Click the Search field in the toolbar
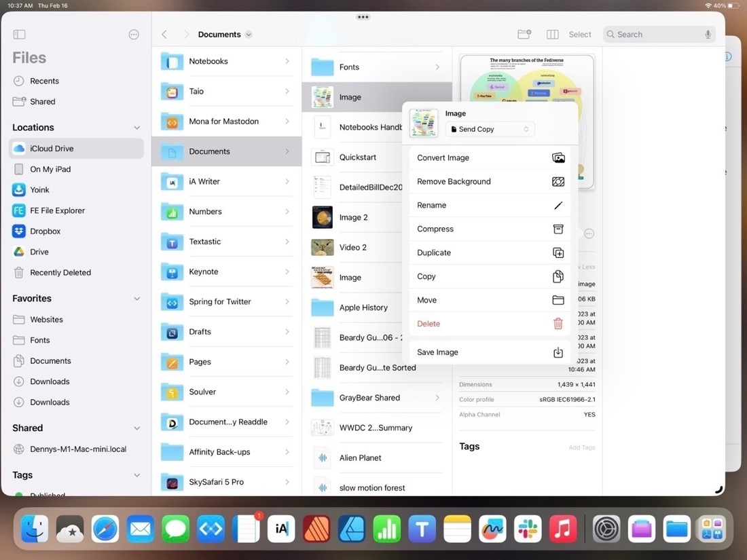This screenshot has width=747, height=560. tap(645, 34)
